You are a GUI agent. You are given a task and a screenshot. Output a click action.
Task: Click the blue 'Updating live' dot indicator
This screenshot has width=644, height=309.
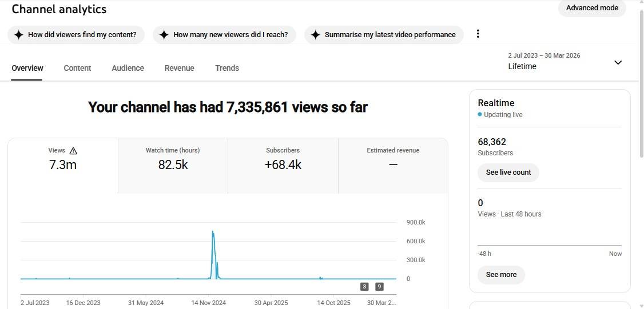[x=480, y=115]
